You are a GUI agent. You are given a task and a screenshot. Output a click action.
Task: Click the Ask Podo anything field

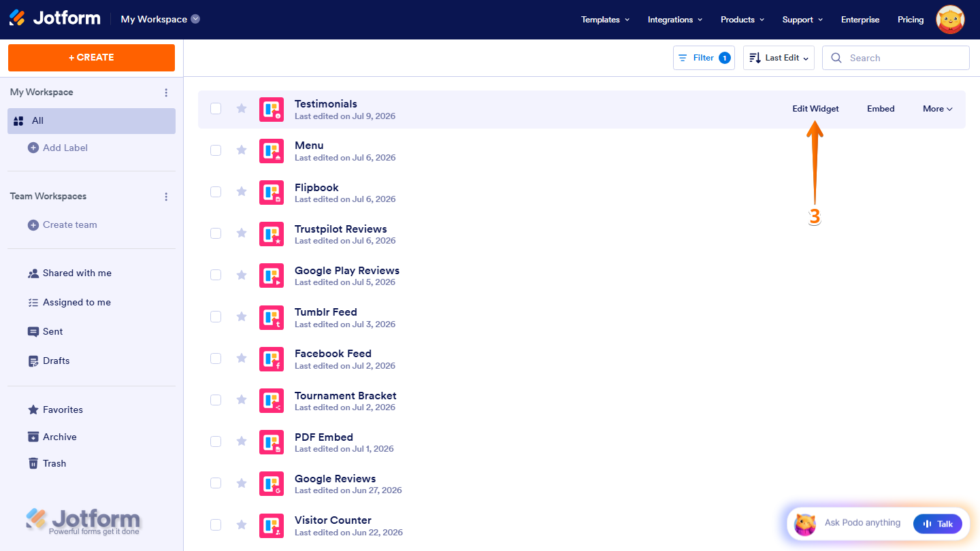click(862, 523)
